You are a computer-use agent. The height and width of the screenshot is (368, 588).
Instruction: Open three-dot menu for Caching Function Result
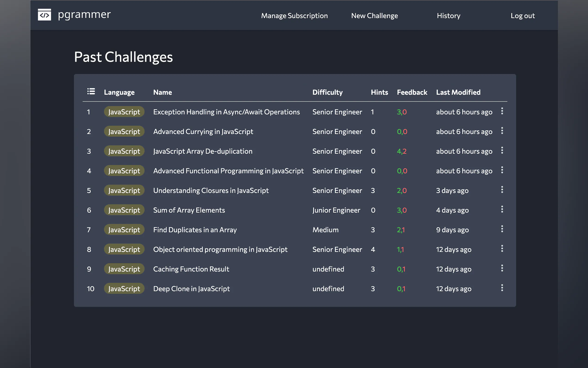coord(502,268)
